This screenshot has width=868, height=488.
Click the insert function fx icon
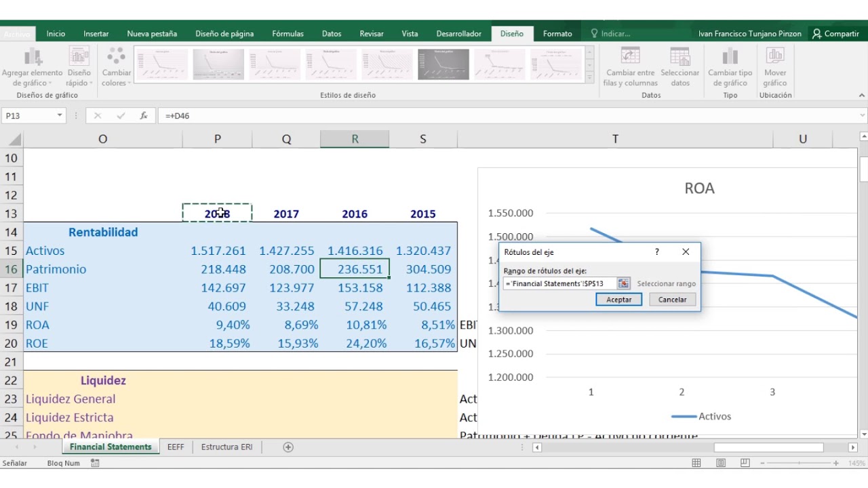click(x=144, y=116)
